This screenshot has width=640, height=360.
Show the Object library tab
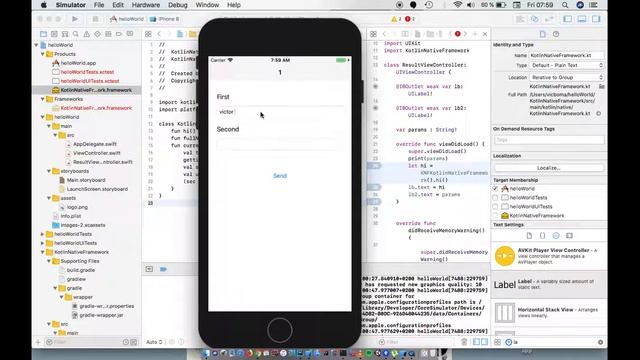556,236
